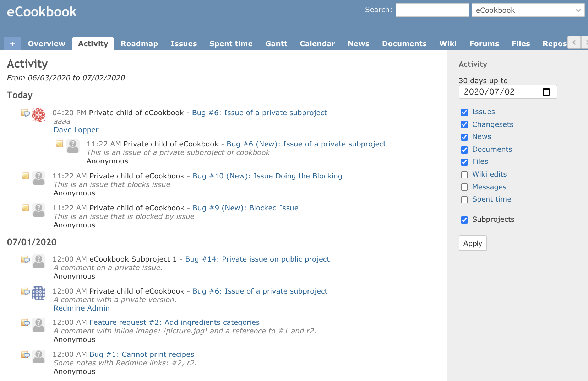
Task: Click the anonymous avatar next to Feature request #2
Action: coord(39,324)
